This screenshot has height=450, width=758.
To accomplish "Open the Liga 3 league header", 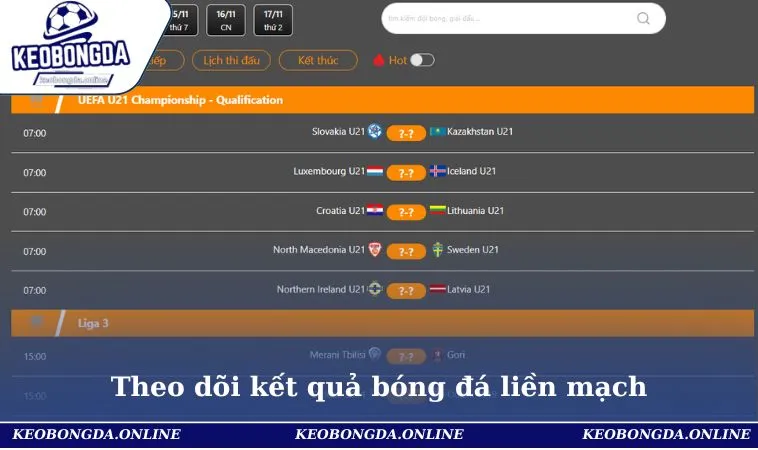I will coord(382,323).
